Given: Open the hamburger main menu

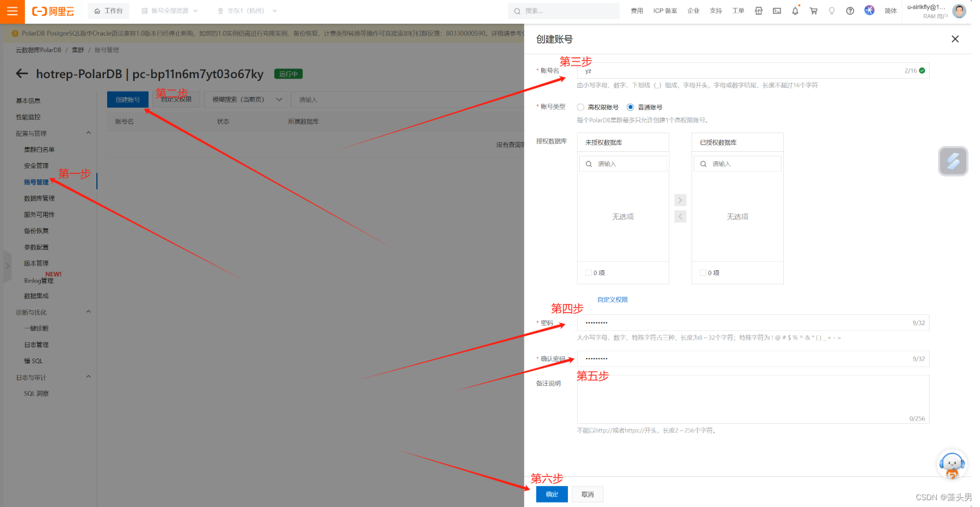Looking at the screenshot, I should [12, 11].
